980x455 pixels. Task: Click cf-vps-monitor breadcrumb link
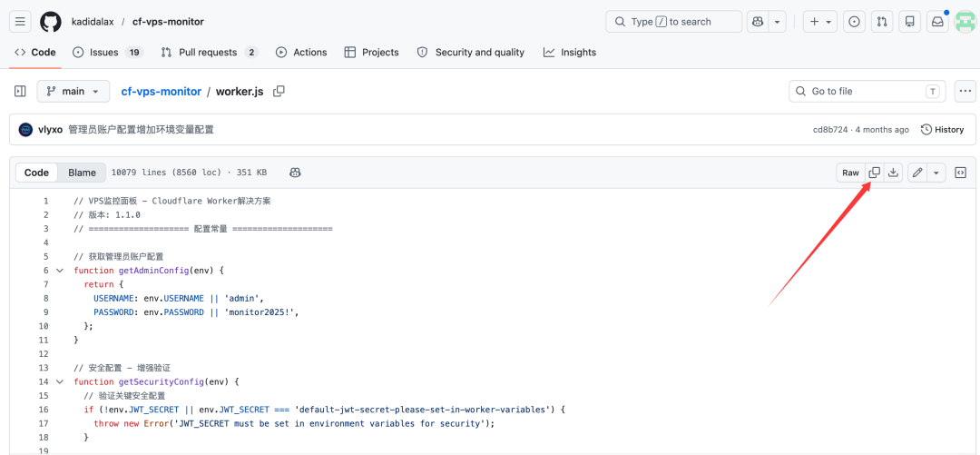tap(162, 92)
